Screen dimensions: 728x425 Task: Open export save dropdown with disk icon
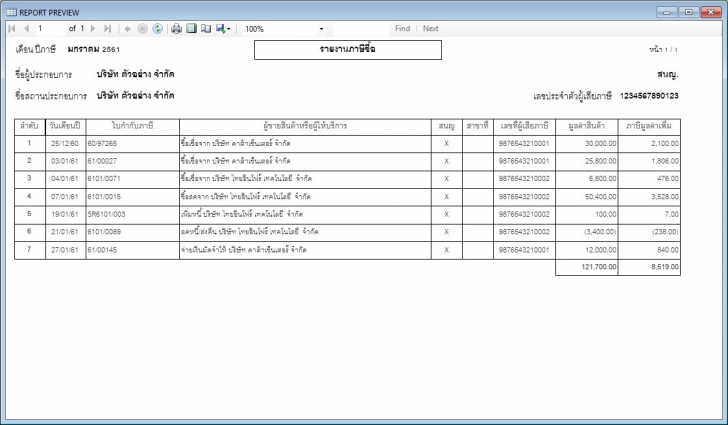(223, 29)
